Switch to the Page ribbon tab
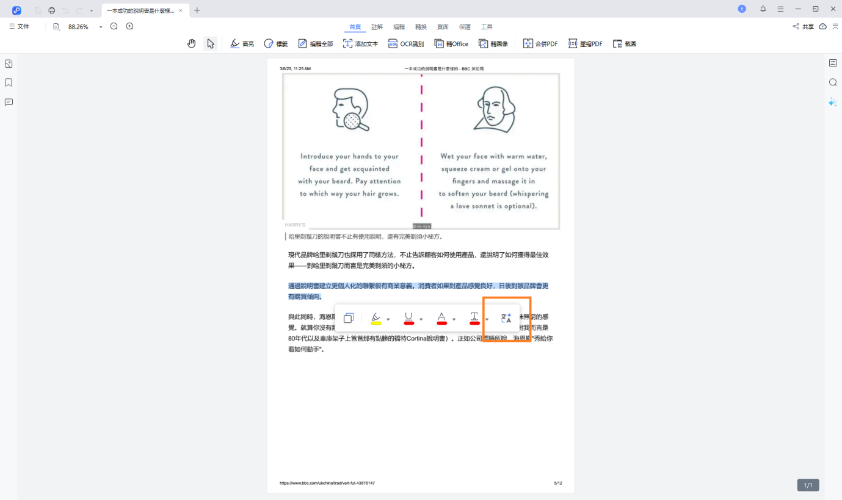Screen dimensions: 842x500 point(442,27)
